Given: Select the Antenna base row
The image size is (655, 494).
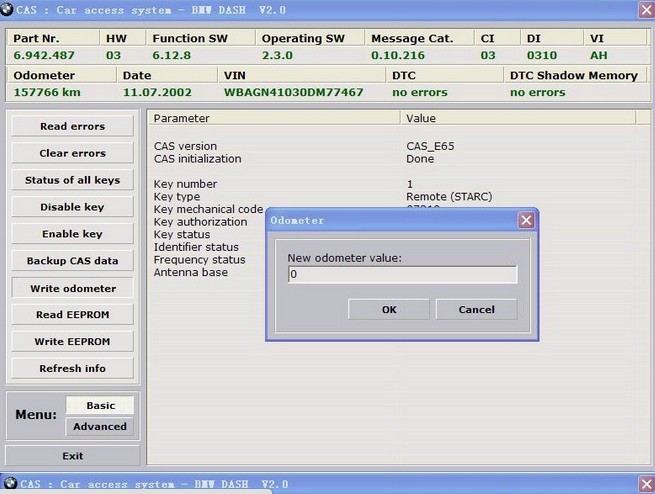Looking at the screenshot, I should pyautogui.click(x=190, y=272).
